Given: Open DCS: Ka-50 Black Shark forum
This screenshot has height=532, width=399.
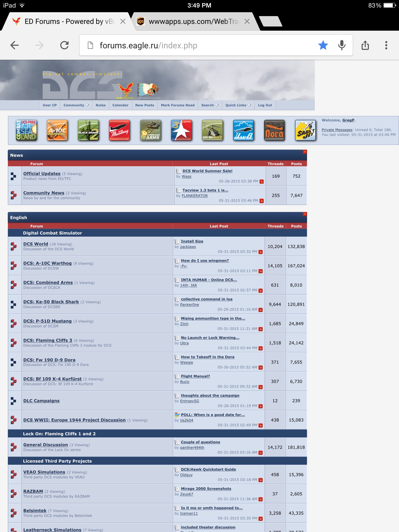Looking at the screenshot, I should pyautogui.click(x=51, y=302).
